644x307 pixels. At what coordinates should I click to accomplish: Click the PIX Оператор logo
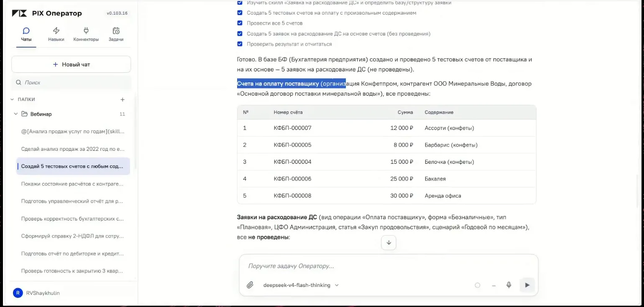click(47, 13)
